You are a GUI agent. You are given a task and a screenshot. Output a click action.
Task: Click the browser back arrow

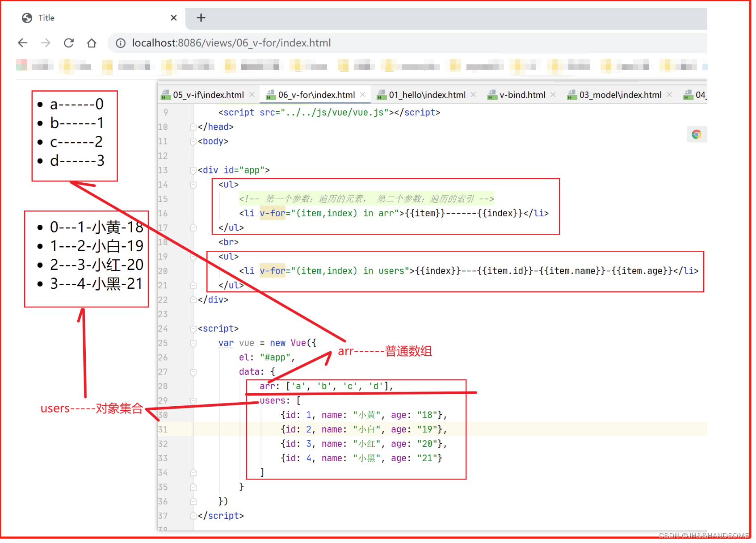(x=23, y=43)
